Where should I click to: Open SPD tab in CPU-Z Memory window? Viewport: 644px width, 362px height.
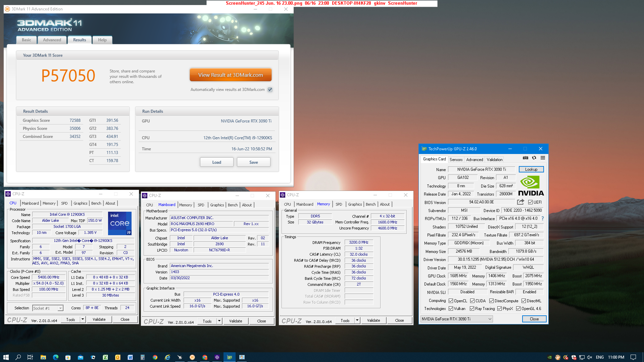pos(339,204)
